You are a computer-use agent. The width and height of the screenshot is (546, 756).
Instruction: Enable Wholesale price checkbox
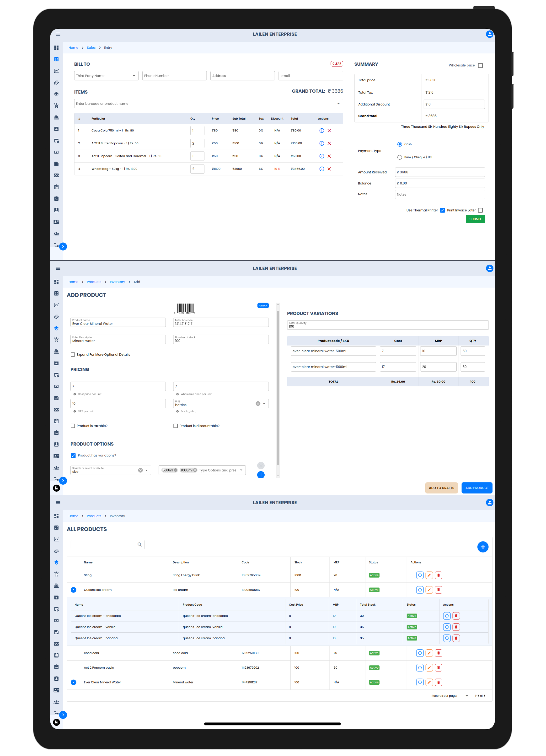click(480, 66)
